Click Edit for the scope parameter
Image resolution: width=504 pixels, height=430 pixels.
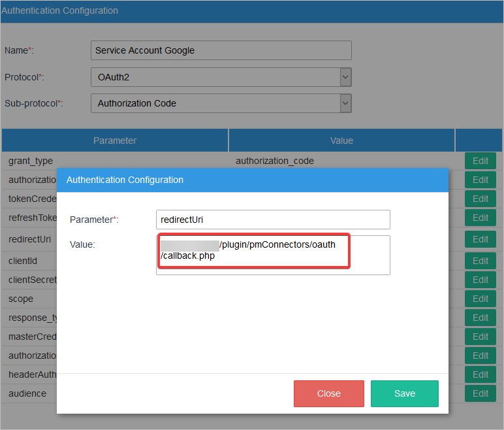pyautogui.click(x=480, y=299)
